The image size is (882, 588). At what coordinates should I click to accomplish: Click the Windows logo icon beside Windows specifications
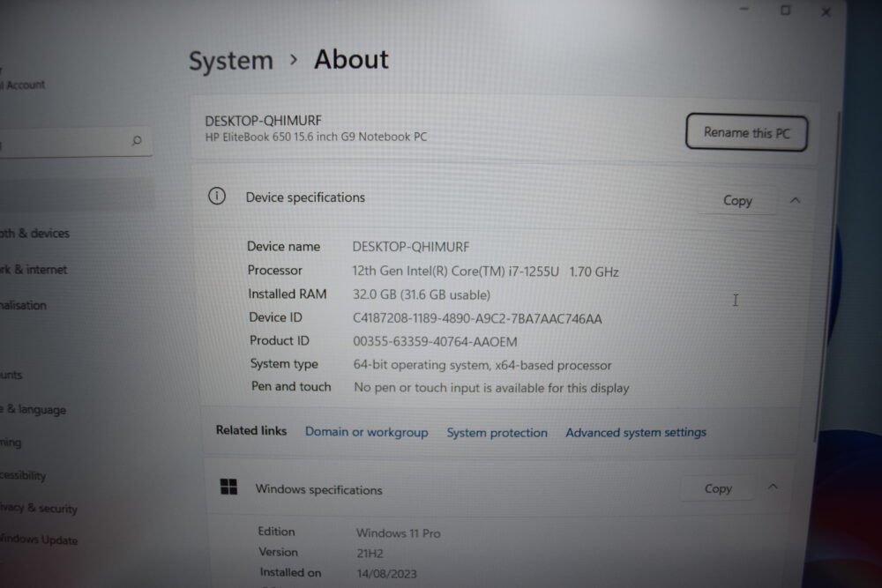pyautogui.click(x=229, y=487)
